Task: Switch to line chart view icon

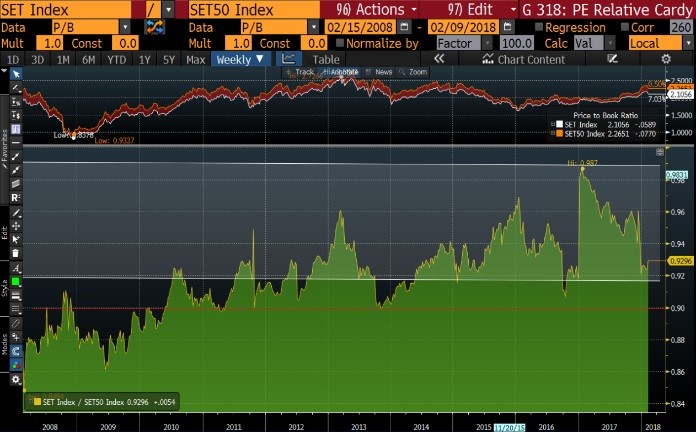Action: [289, 59]
